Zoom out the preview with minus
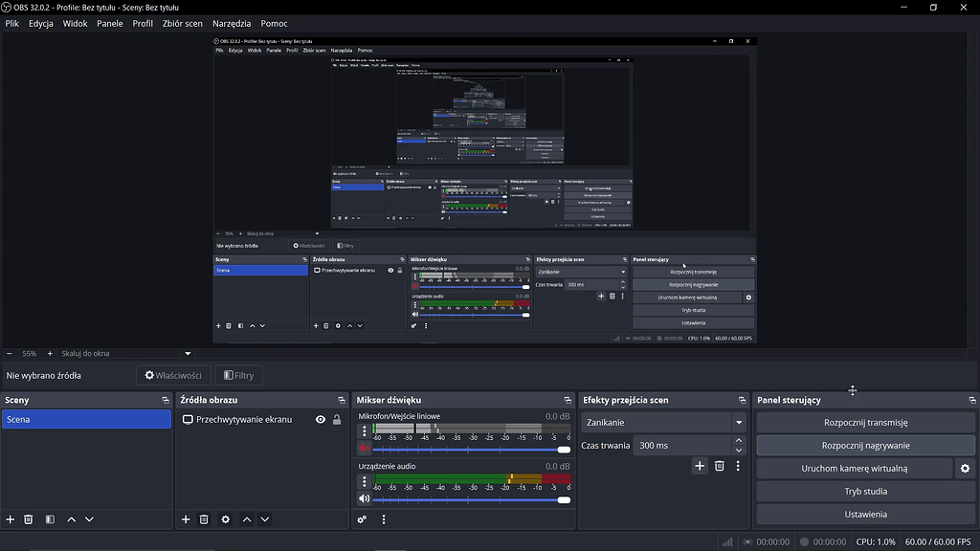 (9, 354)
